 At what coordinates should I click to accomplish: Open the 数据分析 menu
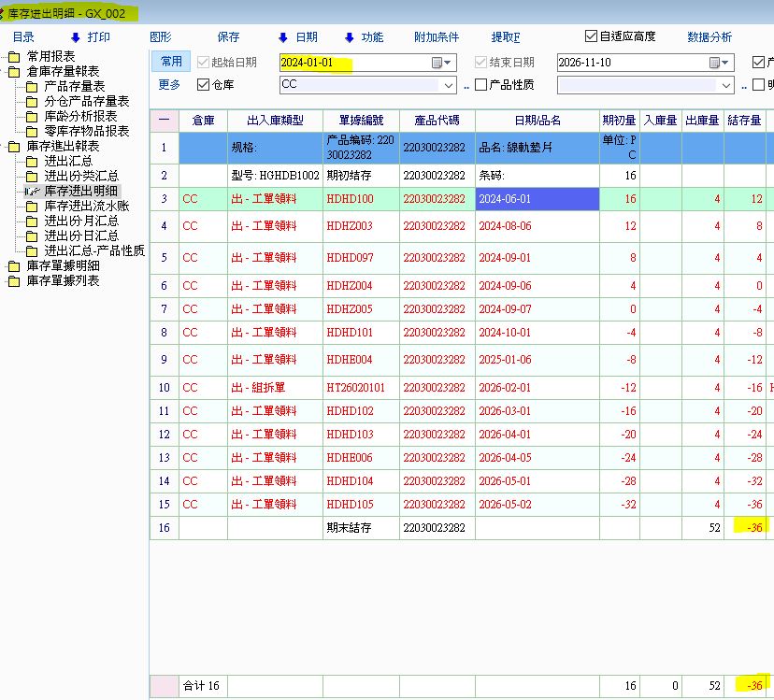tap(709, 37)
